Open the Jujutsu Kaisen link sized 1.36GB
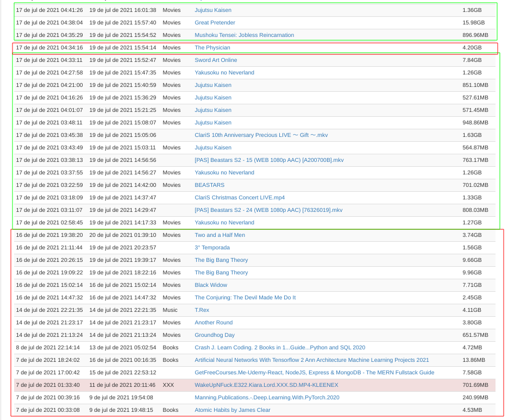The height and width of the screenshot is (420, 508). coord(213,10)
